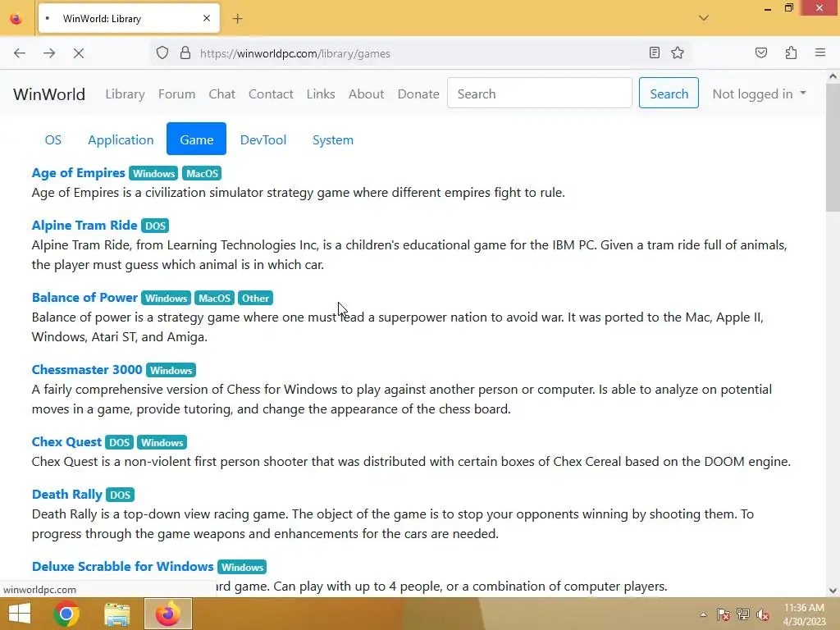
Task: Open a new tab with plus
Action: click(x=238, y=19)
